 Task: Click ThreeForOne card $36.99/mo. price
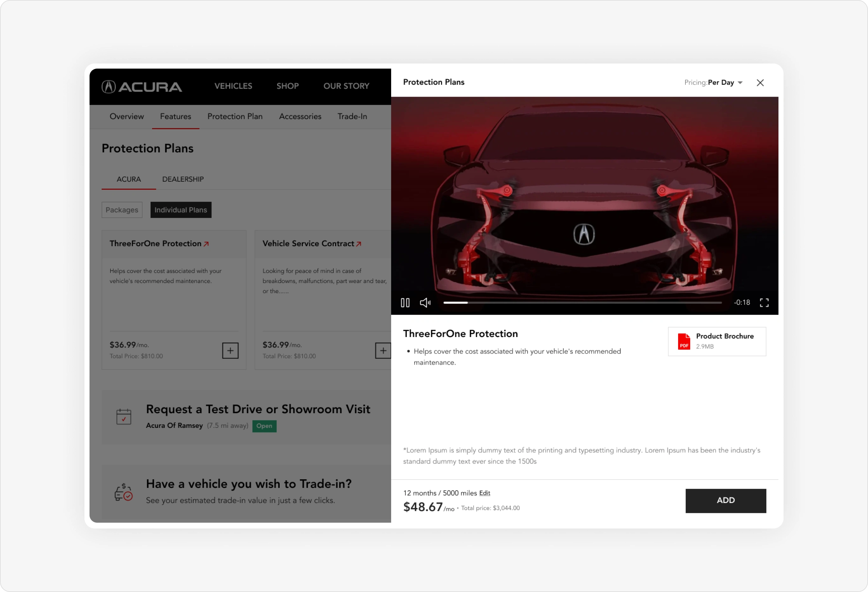click(x=129, y=345)
